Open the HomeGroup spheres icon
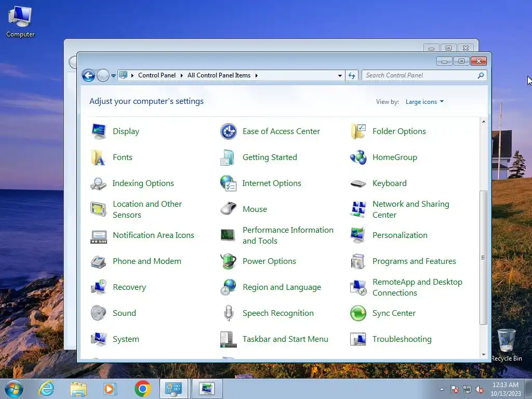Image resolution: width=532 pixels, height=399 pixels. [358, 157]
